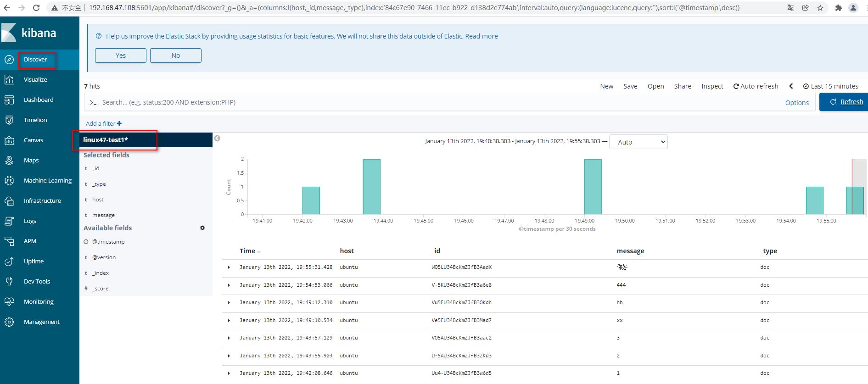Open the Last 15 minutes time picker

coord(831,86)
